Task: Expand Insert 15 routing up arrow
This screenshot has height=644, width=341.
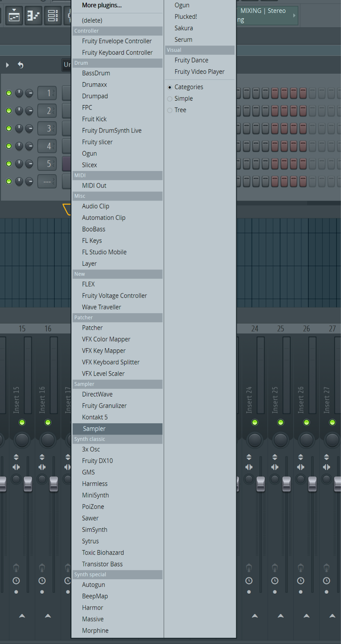Action: [x=22, y=616]
